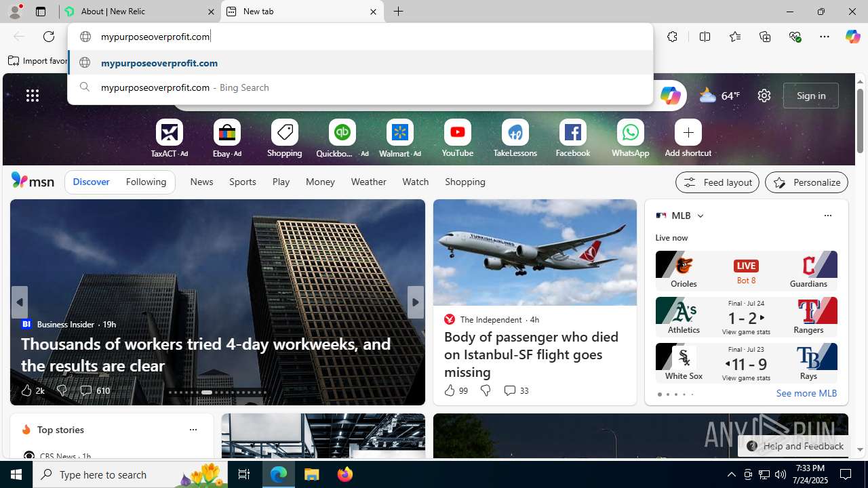Open Help and Feedback
Screen dimensions: 868x488
pyautogui.click(x=795, y=446)
